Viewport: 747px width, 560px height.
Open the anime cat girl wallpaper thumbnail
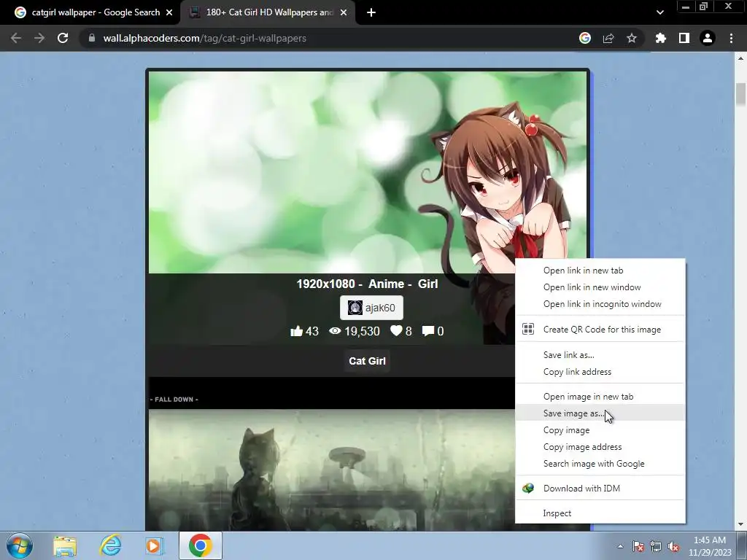tap(368, 172)
